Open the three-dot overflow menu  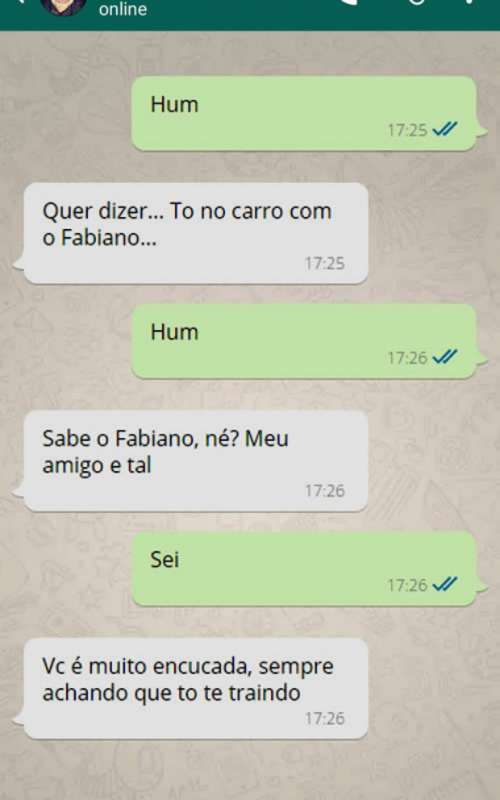click(x=468, y=2)
